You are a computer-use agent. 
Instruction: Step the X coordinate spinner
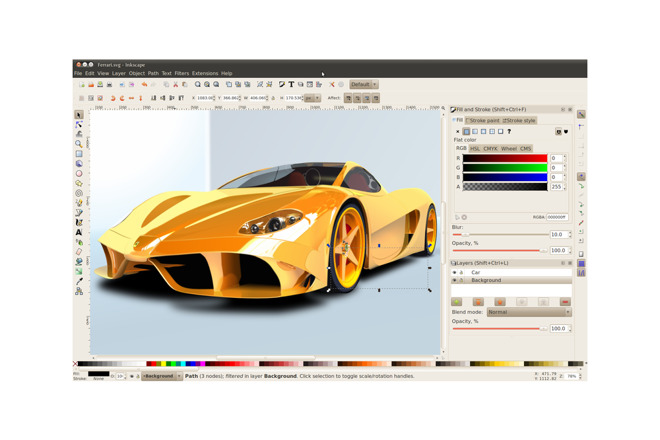(x=214, y=98)
